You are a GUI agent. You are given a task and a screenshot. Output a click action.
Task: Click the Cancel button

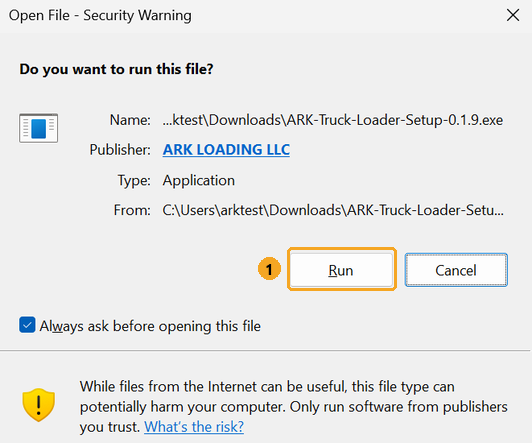tap(456, 270)
